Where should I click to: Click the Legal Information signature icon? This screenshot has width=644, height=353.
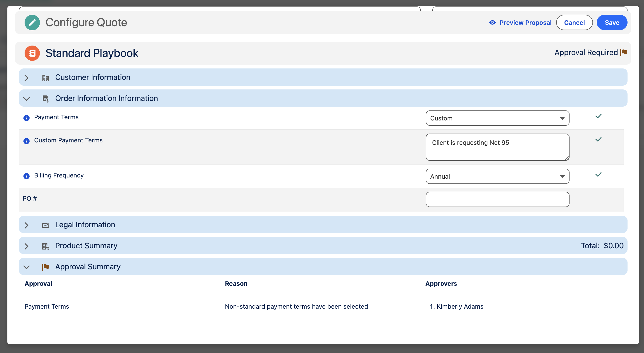tap(46, 225)
